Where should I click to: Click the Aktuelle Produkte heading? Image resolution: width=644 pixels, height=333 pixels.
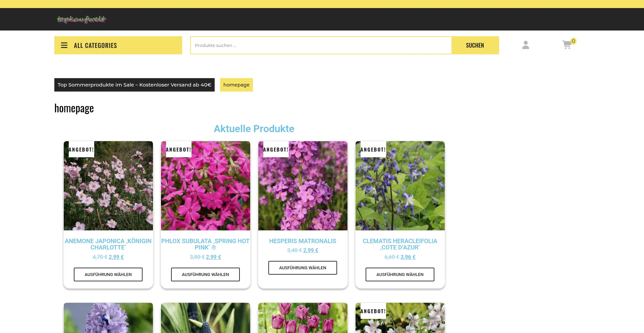[254, 129]
